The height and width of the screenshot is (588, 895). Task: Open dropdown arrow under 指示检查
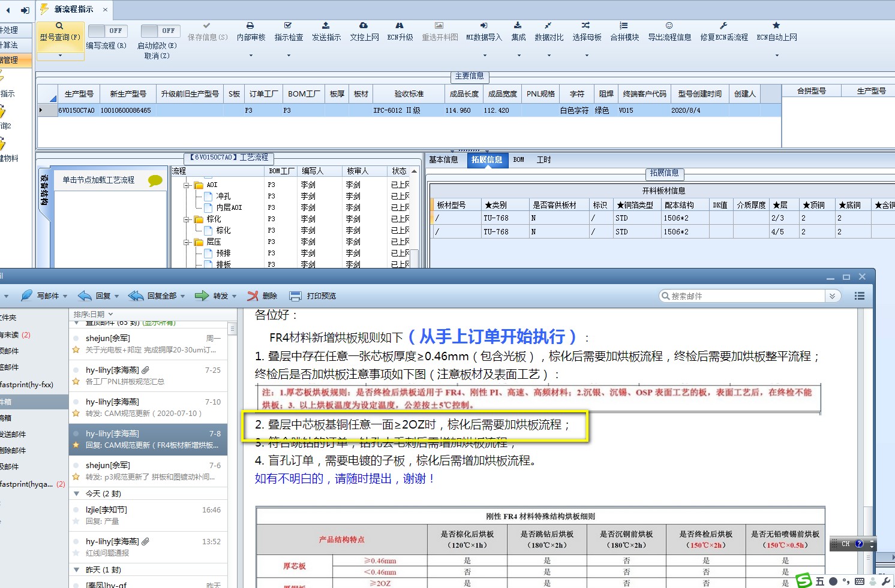[288, 55]
